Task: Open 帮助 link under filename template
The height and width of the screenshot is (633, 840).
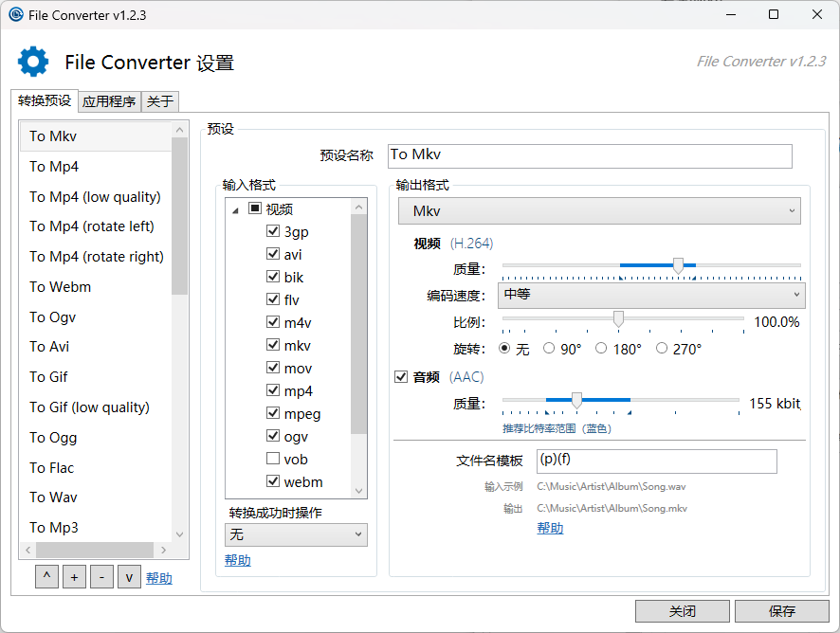Action: [x=550, y=528]
